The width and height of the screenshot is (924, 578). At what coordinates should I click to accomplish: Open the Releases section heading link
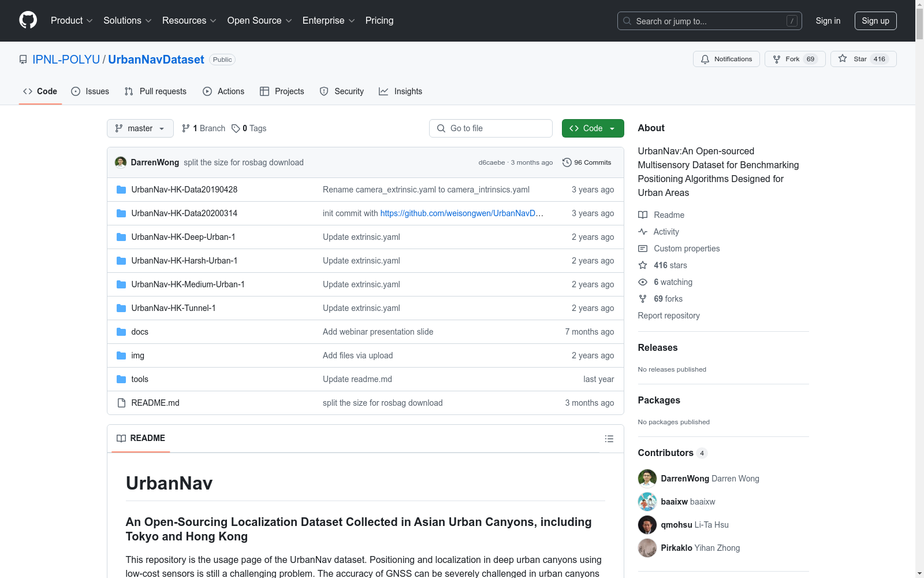658,347
